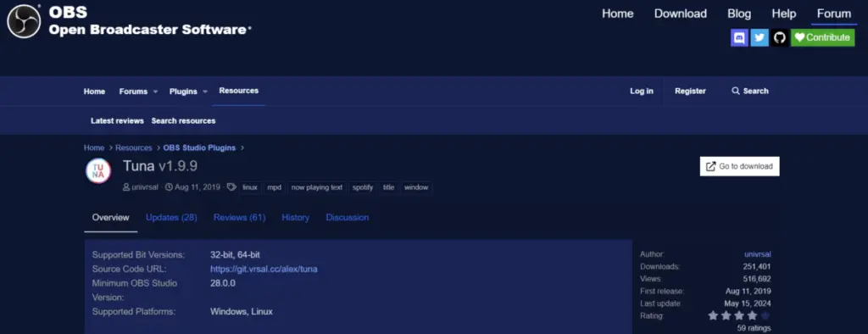Click the May 15, 2024 last update date
The height and width of the screenshot is (334, 868).
click(x=748, y=303)
